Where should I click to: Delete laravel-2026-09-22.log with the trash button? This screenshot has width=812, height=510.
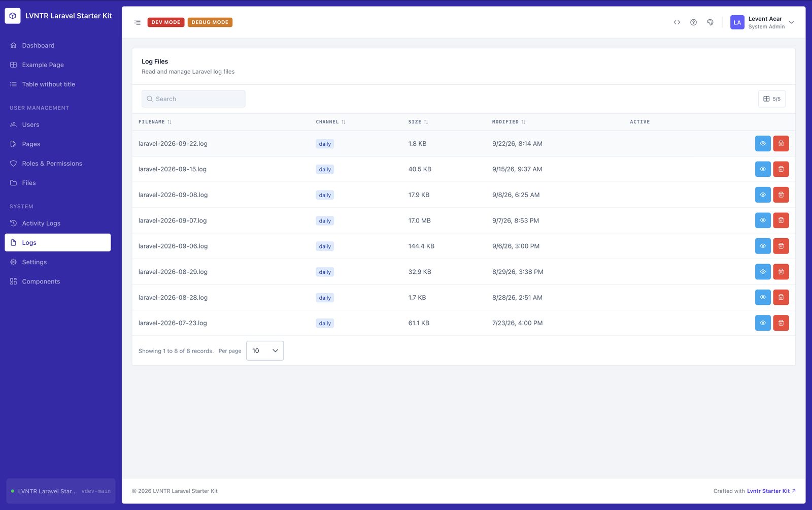coord(781,144)
